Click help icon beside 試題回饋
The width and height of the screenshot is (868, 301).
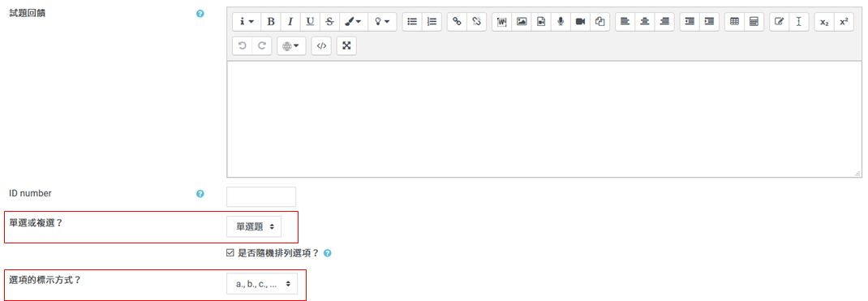coord(200,13)
